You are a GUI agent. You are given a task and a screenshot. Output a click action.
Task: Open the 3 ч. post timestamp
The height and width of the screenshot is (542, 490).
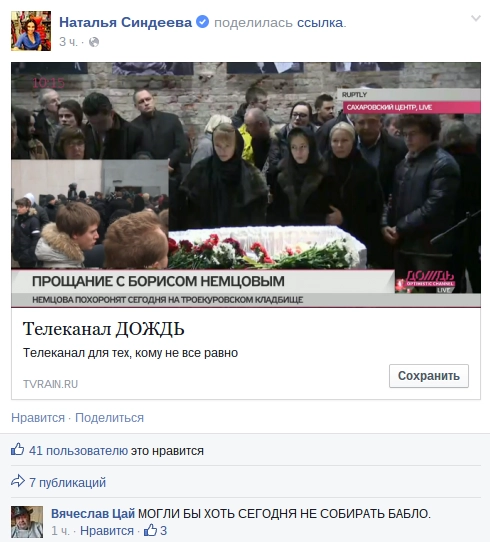pos(68,42)
